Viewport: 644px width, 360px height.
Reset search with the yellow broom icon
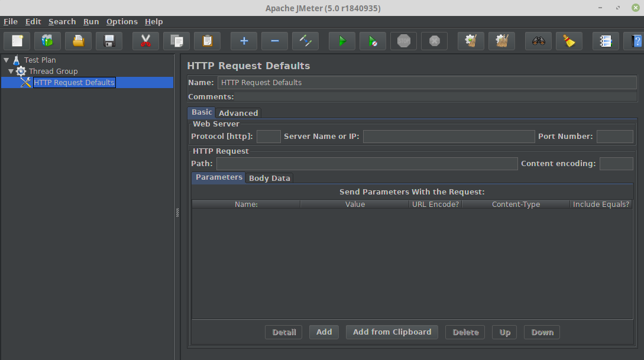569,41
